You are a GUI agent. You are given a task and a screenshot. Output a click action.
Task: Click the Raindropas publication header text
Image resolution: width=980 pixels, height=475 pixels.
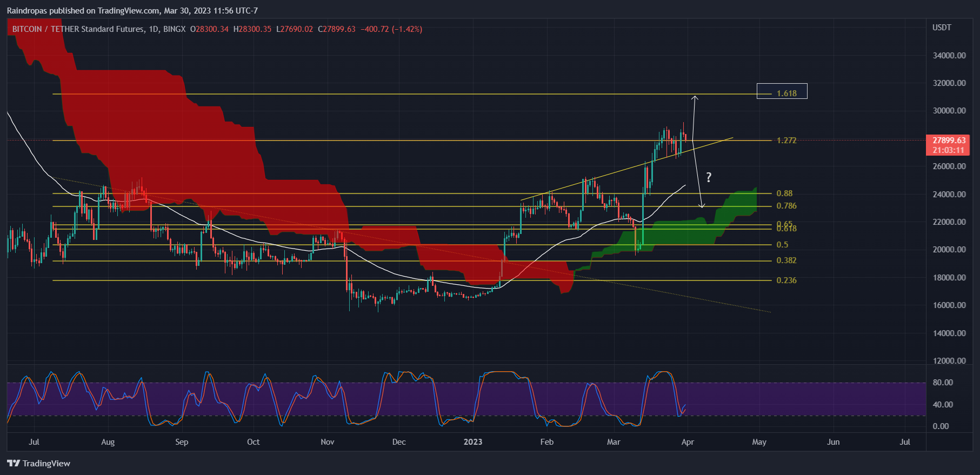[132, 11]
